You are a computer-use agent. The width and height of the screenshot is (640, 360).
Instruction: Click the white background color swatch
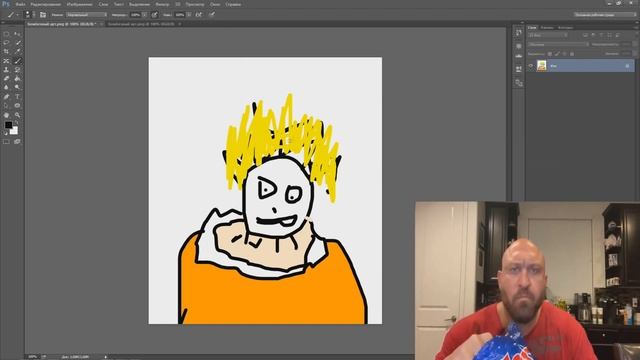(x=15, y=131)
